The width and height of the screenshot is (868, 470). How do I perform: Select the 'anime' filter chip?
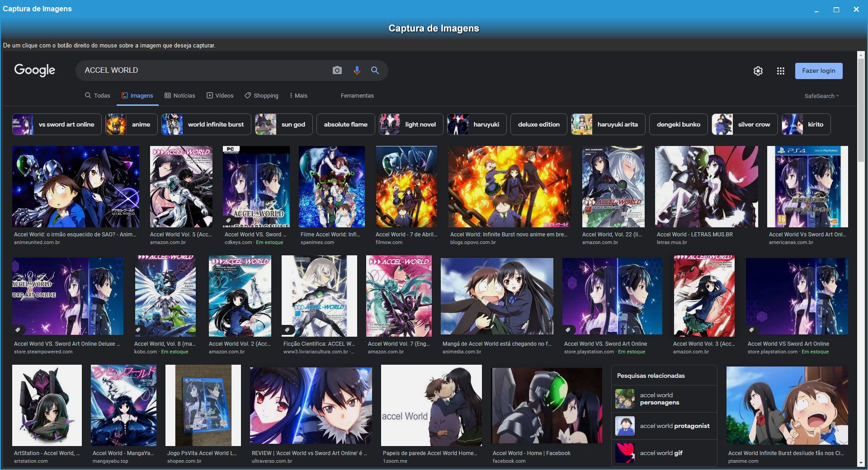[x=132, y=124]
